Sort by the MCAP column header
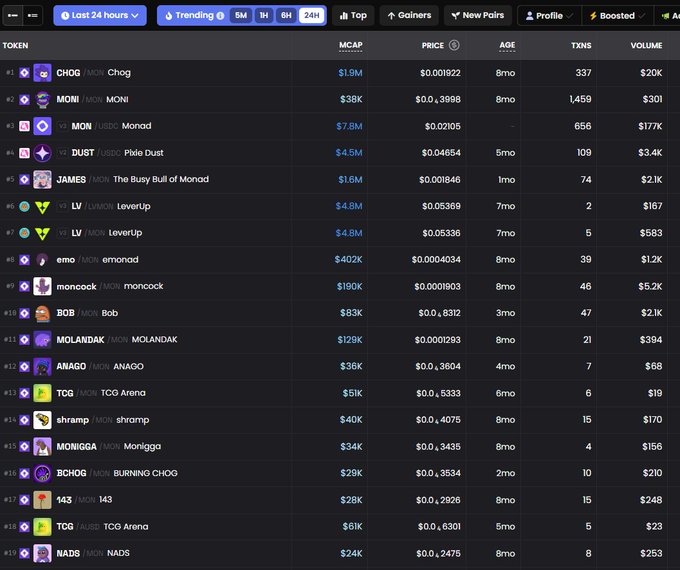The height and width of the screenshot is (570, 680). pyautogui.click(x=350, y=45)
